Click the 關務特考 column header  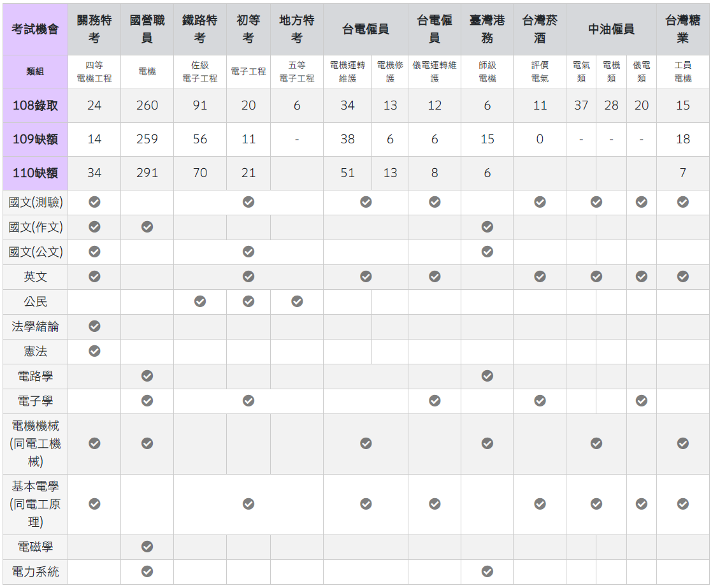point(94,29)
